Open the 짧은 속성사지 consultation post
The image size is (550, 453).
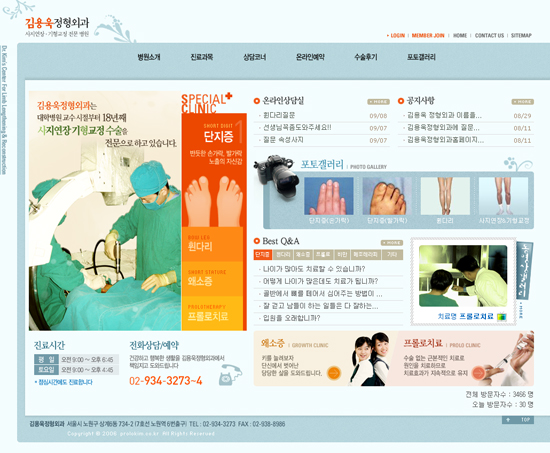click(283, 140)
